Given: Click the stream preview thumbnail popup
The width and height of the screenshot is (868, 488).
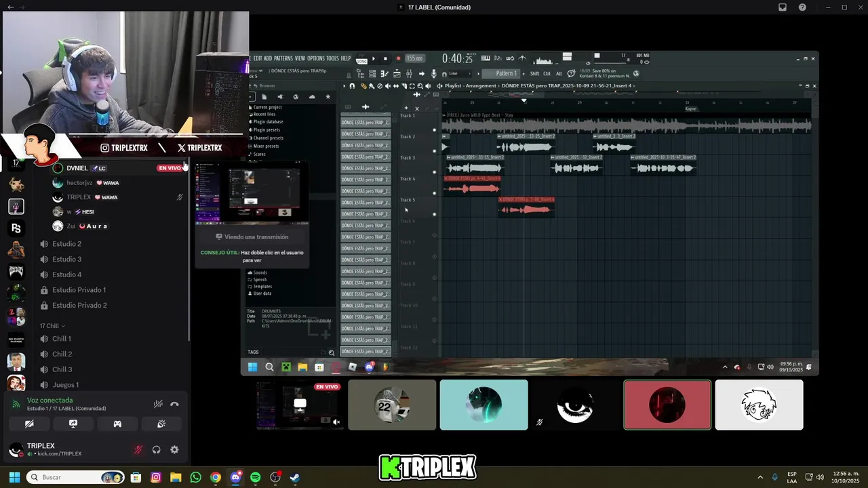Looking at the screenshot, I should [252, 193].
